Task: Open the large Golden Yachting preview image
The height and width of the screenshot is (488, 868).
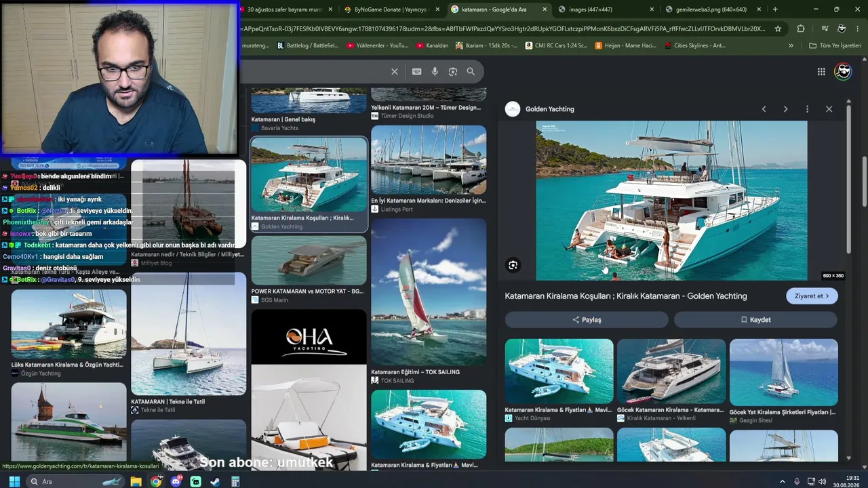Action: (x=672, y=201)
